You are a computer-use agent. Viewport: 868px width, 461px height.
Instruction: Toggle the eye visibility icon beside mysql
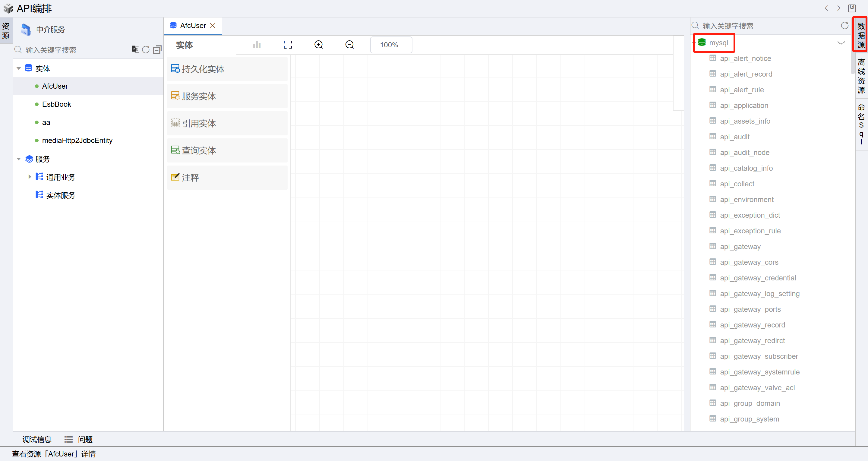click(841, 43)
